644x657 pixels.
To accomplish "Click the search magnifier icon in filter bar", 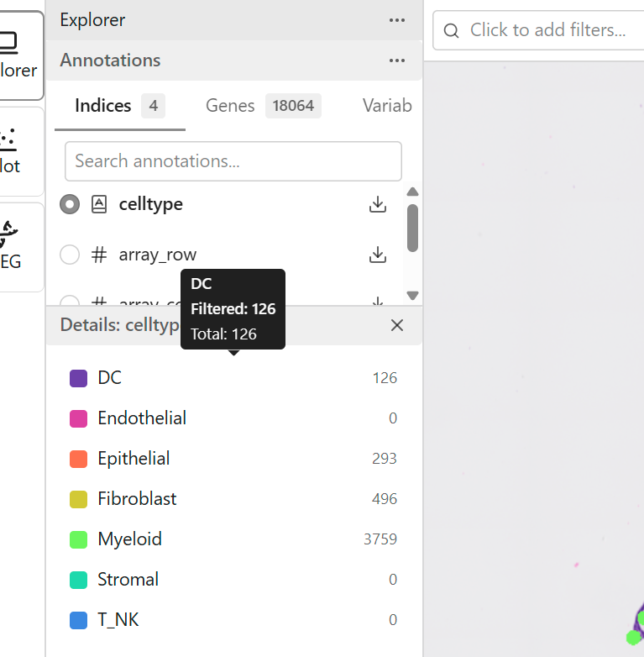I will pyautogui.click(x=451, y=30).
